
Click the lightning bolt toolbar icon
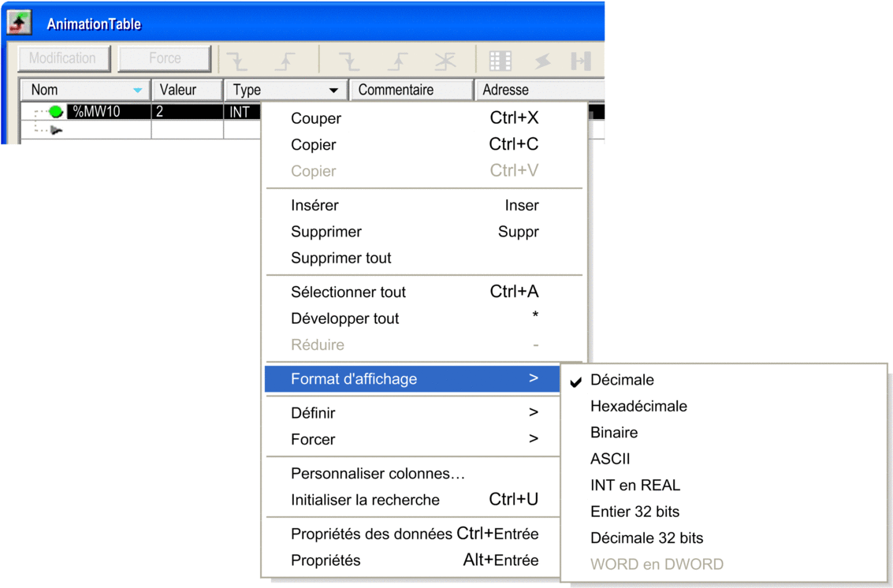[x=541, y=60]
